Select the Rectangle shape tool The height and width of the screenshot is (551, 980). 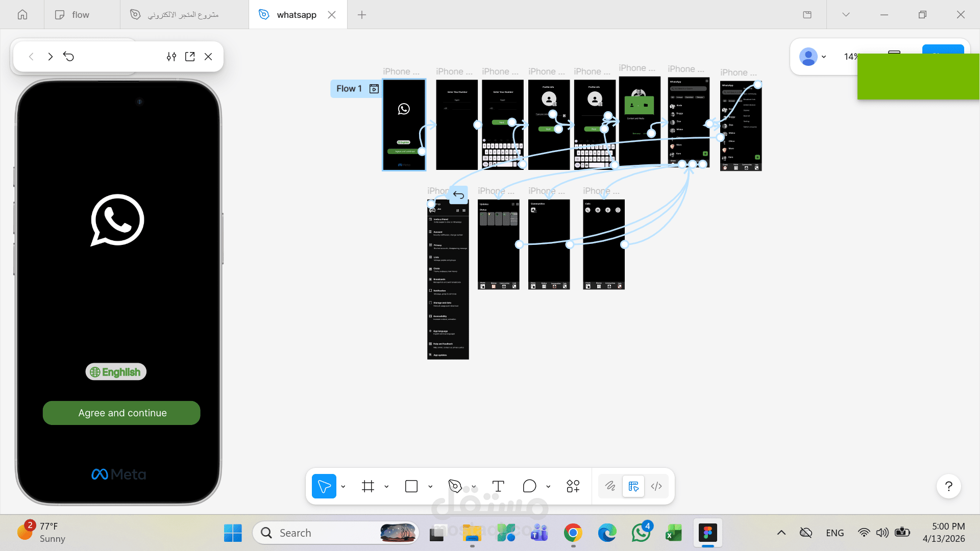pyautogui.click(x=411, y=486)
